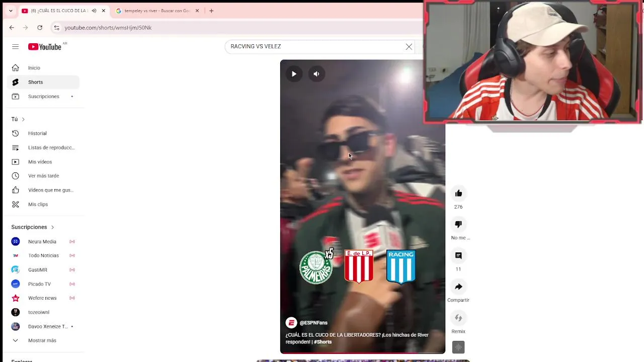Go to Inicio in the sidebar
The width and height of the screenshot is (644, 362).
coord(44,68)
